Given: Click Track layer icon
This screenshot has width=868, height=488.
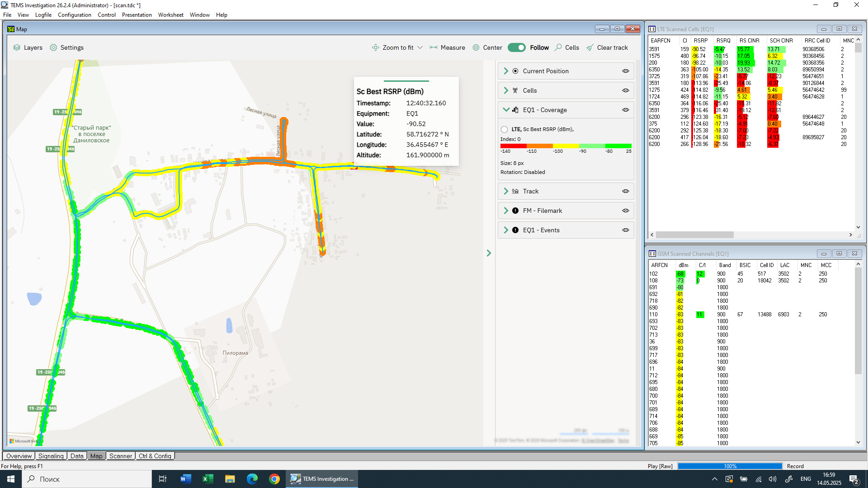Looking at the screenshot, I should pos(515,191).
